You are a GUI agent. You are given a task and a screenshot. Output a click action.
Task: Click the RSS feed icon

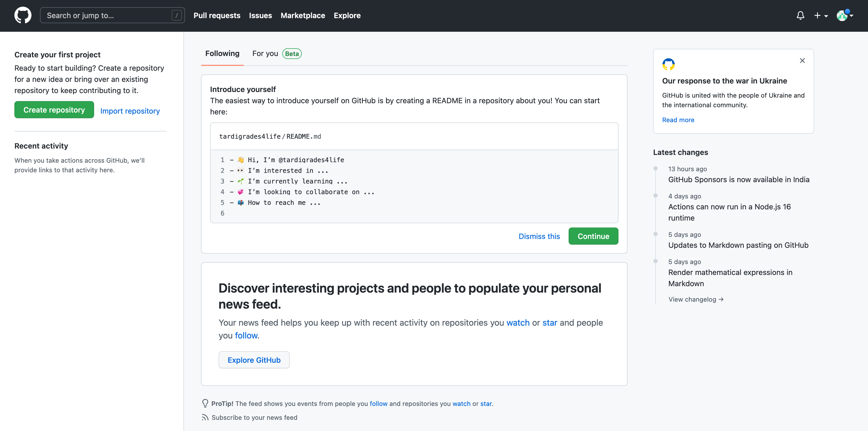[205, 417]
